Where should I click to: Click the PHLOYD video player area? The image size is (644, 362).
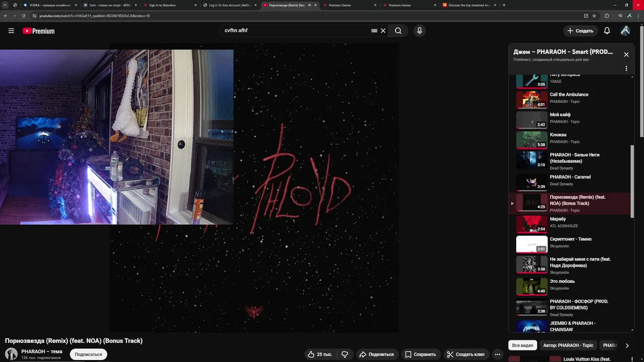click(254, 188)
